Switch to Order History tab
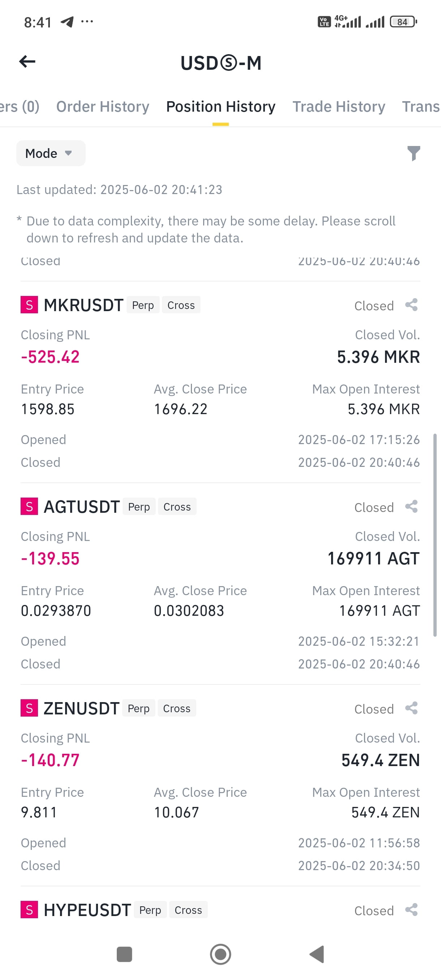This screenshot has height=980, width=441. point(103,107)
